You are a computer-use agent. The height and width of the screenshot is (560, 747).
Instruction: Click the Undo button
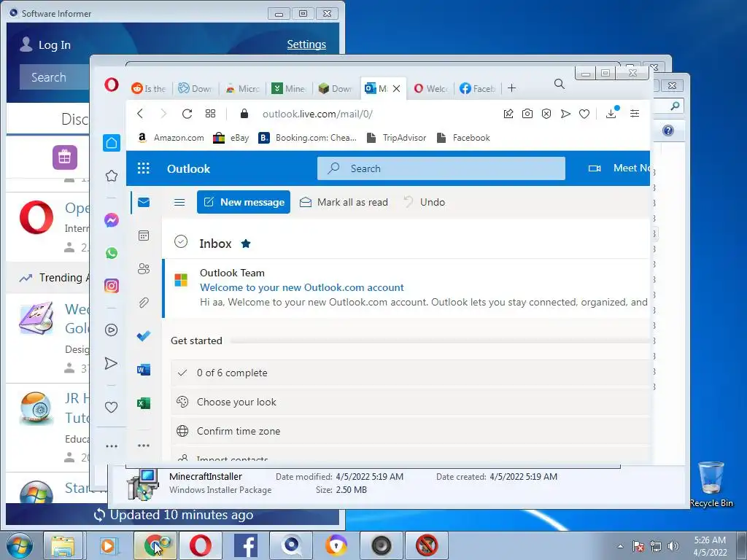(424, 203)
